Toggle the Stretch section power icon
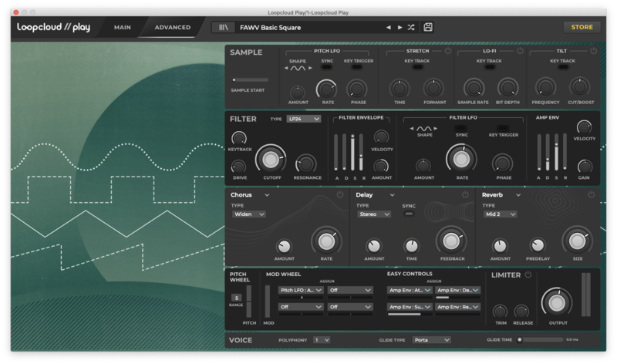Image resolution: width=617 pixels, height=364 pixels. coord(448,51)
